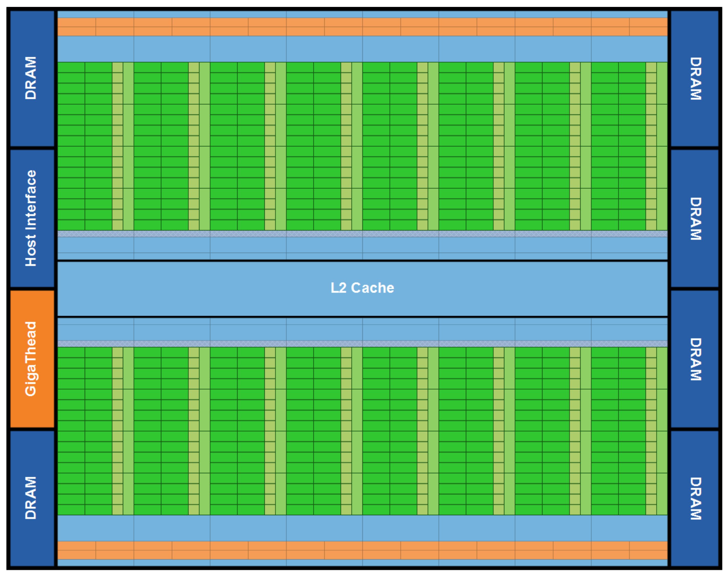Click the Host Interface block
This screenshot has width=728, height=575.
tap(32, 218)
